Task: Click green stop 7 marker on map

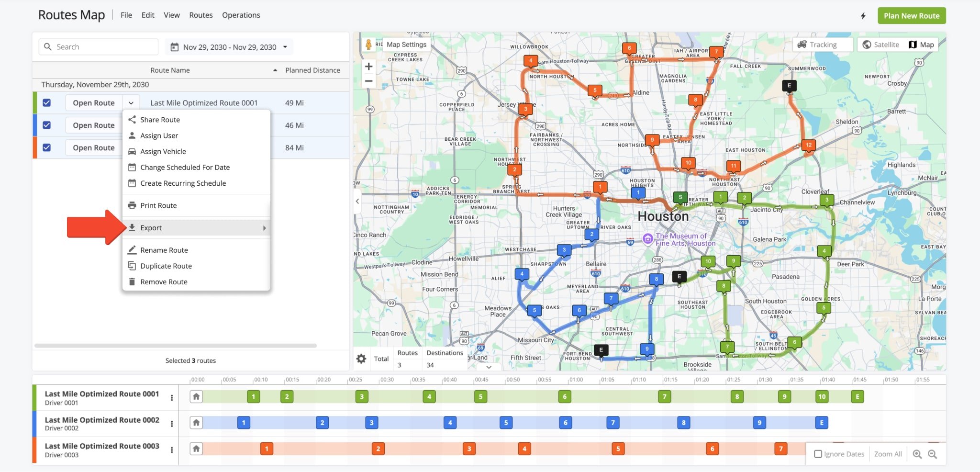Action: (727, 347)
